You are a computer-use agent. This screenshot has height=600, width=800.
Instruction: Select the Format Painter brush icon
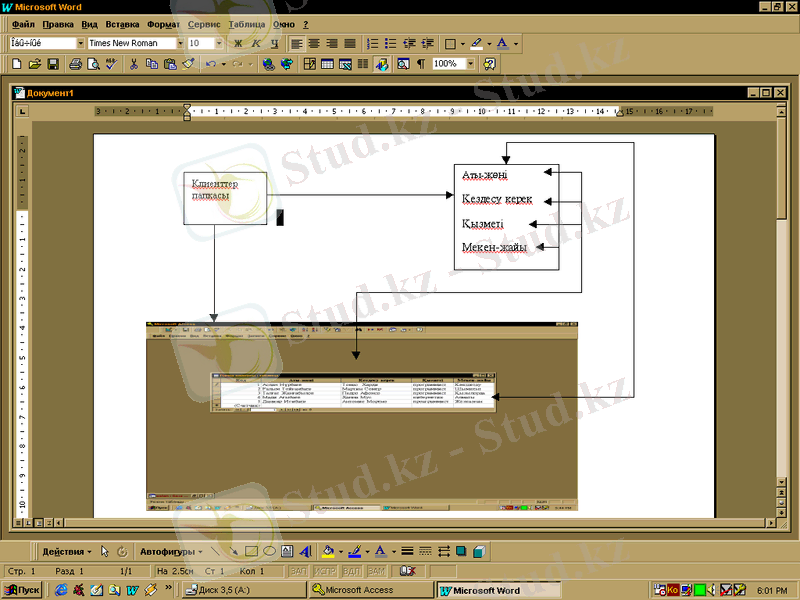point(187,64)
